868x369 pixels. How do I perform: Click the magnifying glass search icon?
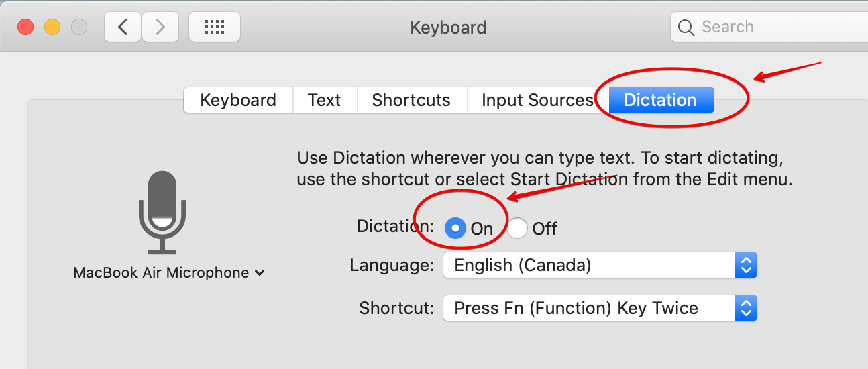[686, 28]
